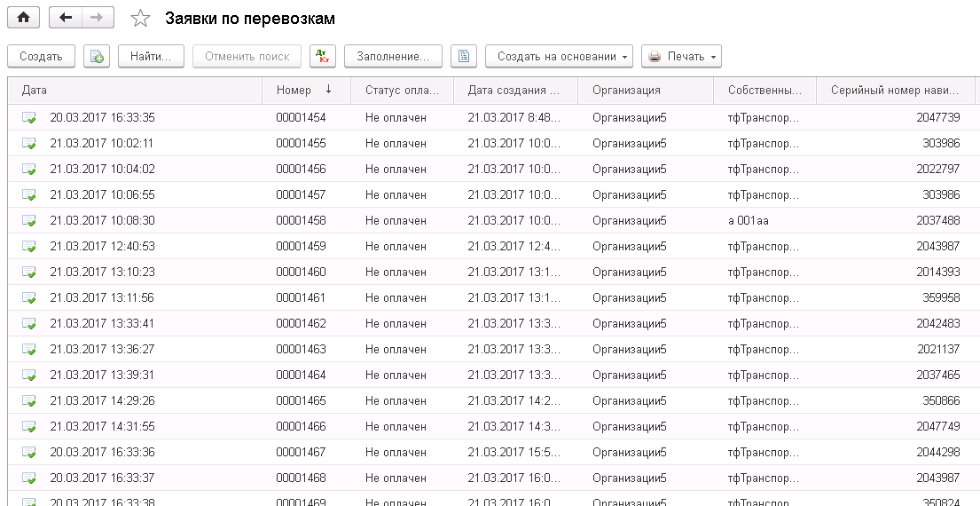
Task: Select the cell with owner а 001аа
Action: pos(749,221)
